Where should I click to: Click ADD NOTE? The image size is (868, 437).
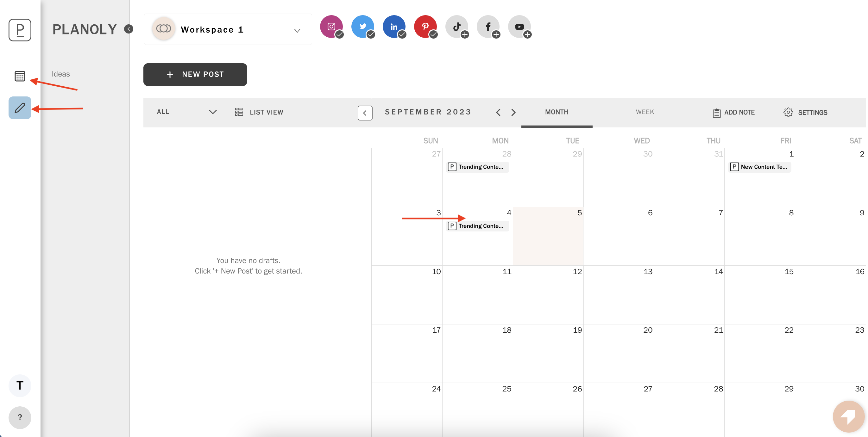click(x=733, y=113)
